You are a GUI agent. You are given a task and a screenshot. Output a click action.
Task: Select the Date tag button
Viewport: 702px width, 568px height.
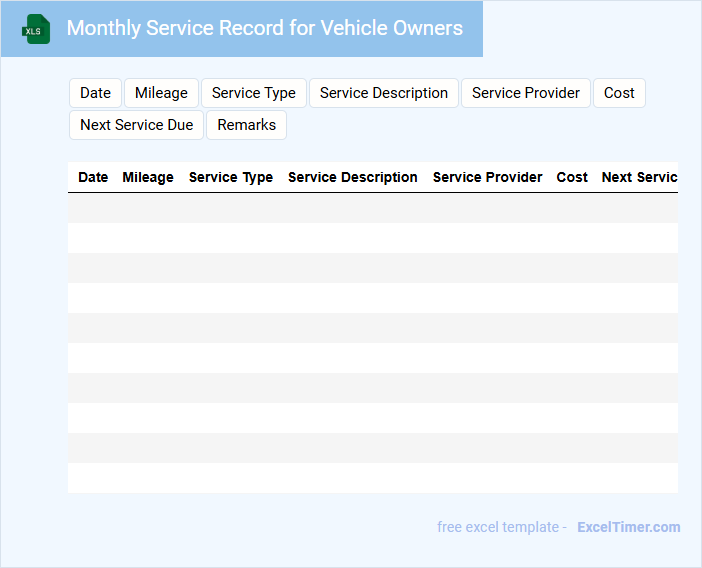point(95,93)
